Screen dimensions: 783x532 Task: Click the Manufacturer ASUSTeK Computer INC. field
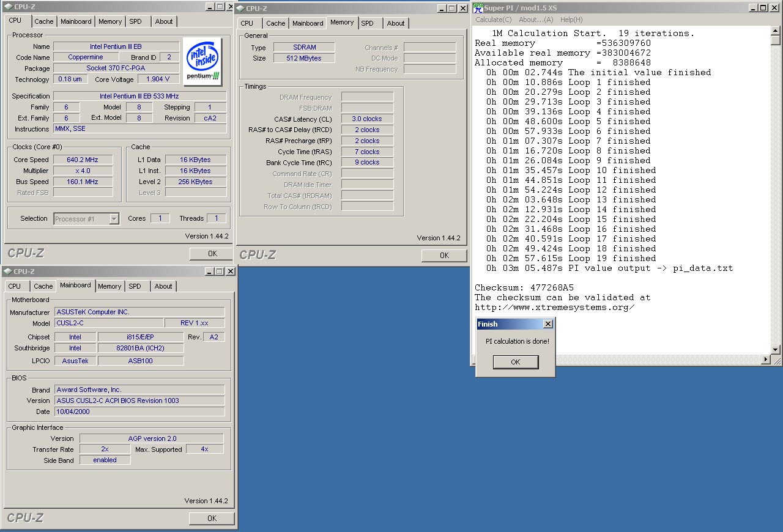coord(139,312)
